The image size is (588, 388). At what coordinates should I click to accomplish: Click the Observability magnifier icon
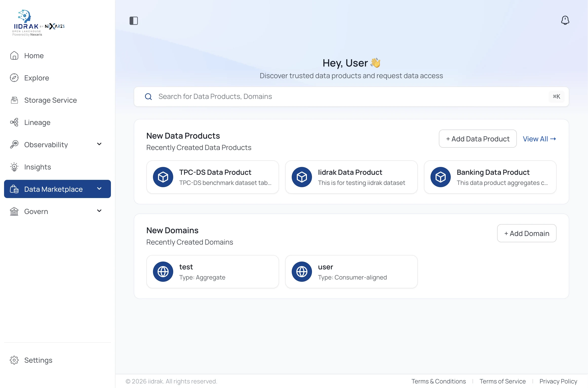[x=14, y=145]
